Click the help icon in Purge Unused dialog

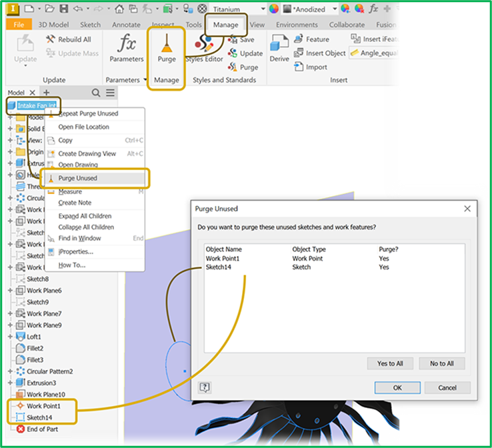[x=205, y=387]
